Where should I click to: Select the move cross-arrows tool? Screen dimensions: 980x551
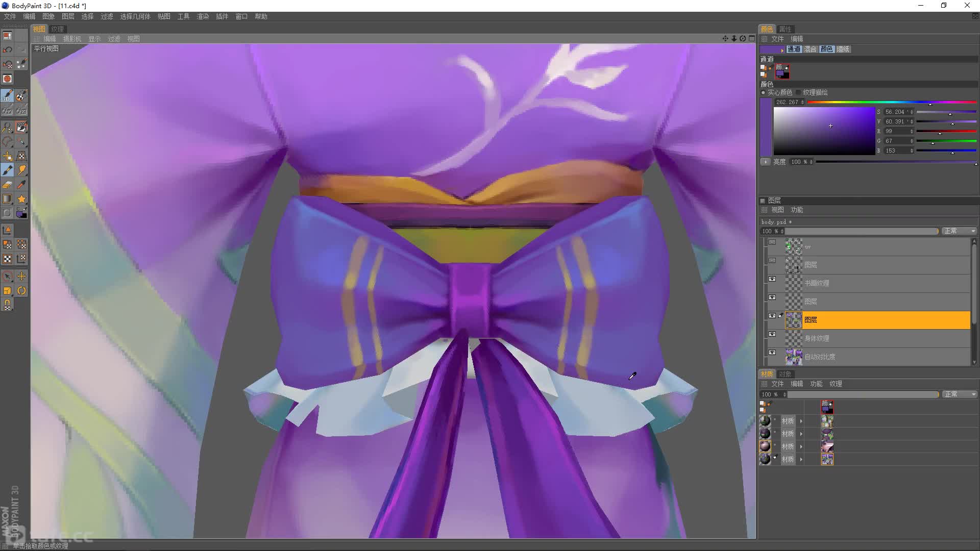coord(21,276)
